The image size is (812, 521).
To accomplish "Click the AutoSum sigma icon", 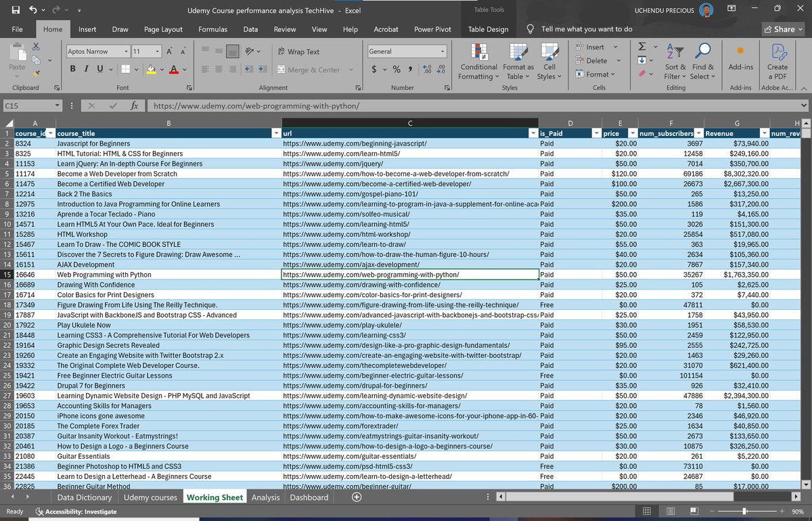I will (641, 47).
